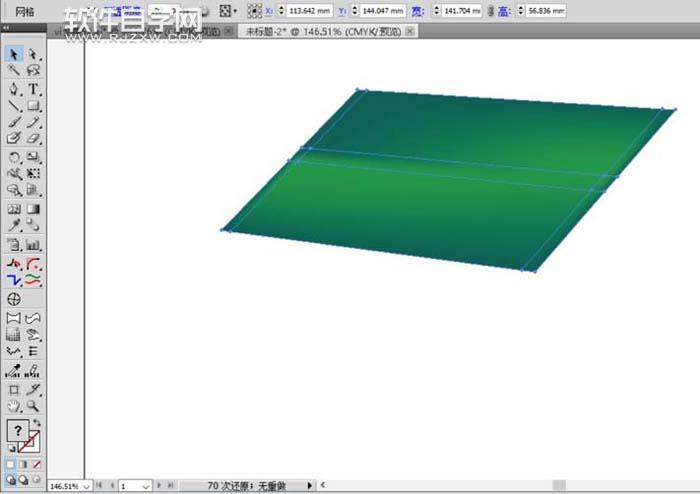Choose the Pen tool
The image size is (700, 494).
(14, 89)
